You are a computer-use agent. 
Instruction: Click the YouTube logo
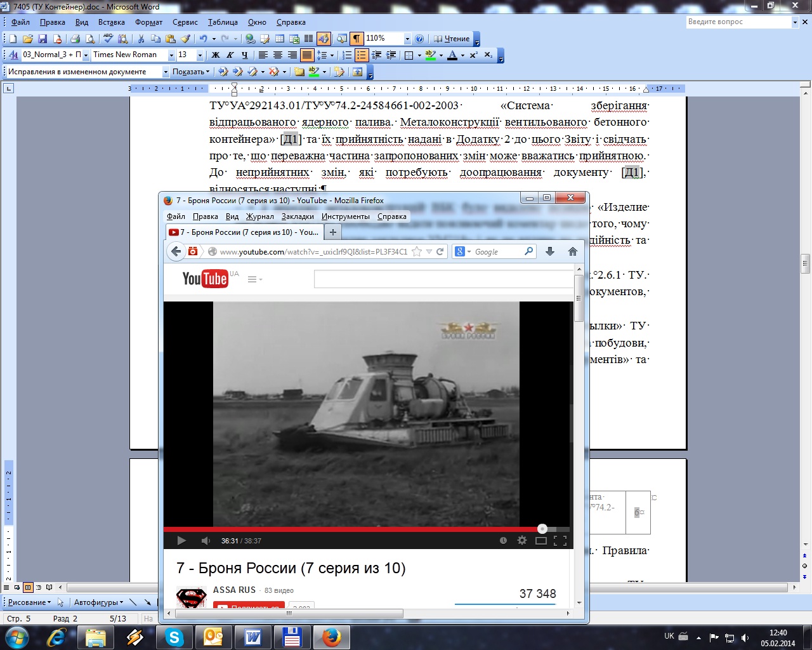205,279
